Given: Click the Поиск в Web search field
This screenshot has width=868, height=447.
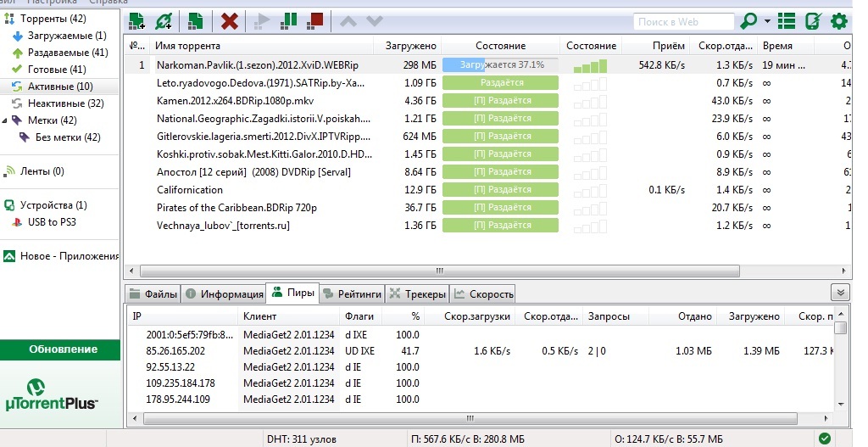Looking at the screenshot, I should pyautogui.click(x=683, y=21).
